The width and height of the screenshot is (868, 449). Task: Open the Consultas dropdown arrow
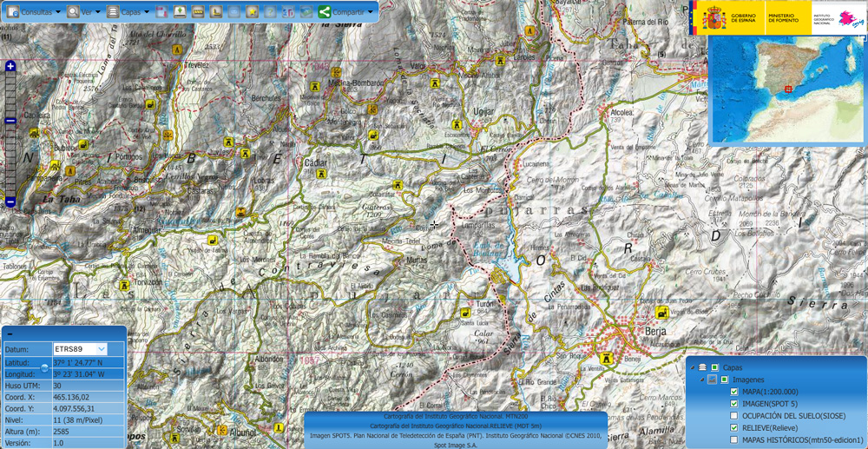pos(58,11)
